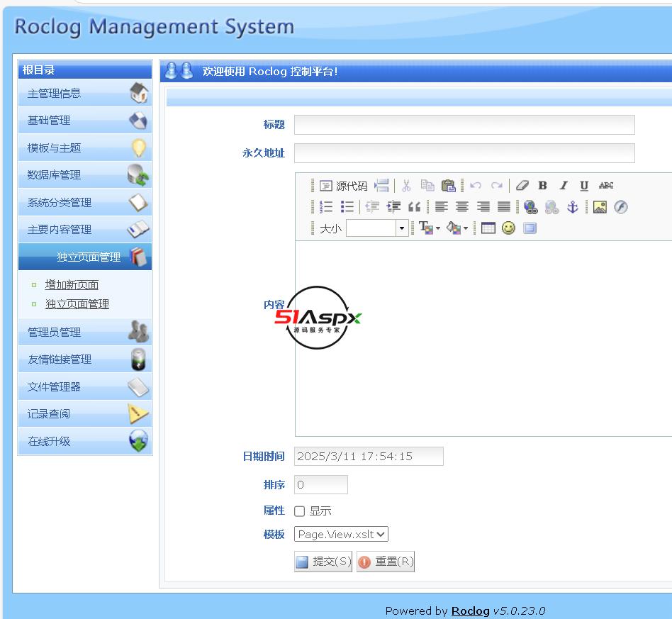The height and width of the screenshot is (619, 672).
Task: Open the Page.View.xslt template dropdown
Action: click(x=341, y=534)
